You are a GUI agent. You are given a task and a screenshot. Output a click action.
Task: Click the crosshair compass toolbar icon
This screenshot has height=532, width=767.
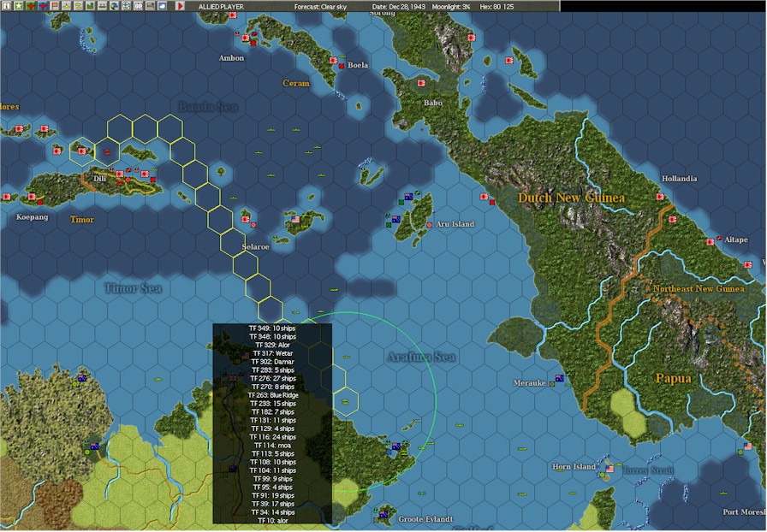coord(126,6)
